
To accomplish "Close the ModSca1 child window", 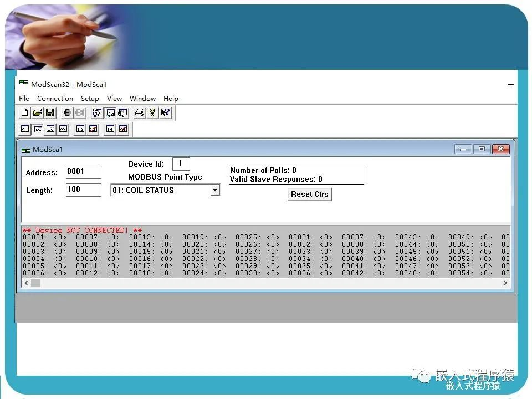I will [500, 149].
